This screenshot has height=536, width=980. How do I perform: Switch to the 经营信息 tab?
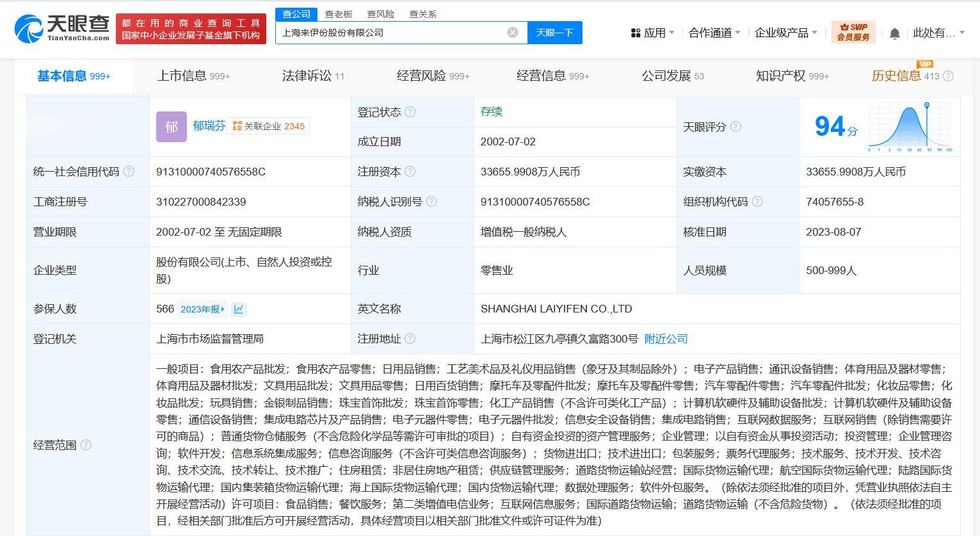(x=553, y=76)
